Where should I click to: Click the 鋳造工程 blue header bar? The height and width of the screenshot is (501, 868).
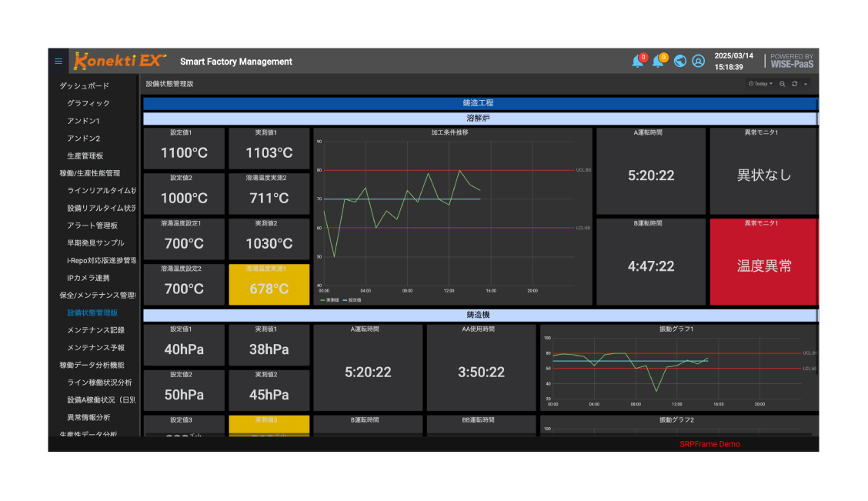pyautogui.click(x=479, y=103)
